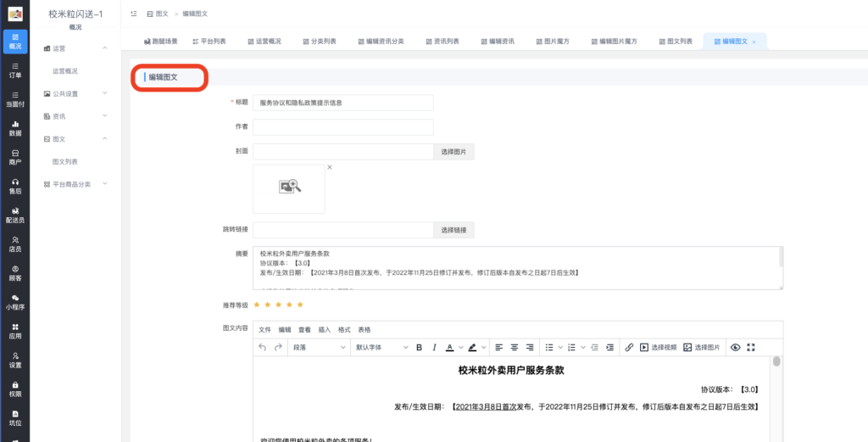This screenshot has height=442, width=868.
Task: Collapse the side menu with the fold icon
Action: [133, 14]
